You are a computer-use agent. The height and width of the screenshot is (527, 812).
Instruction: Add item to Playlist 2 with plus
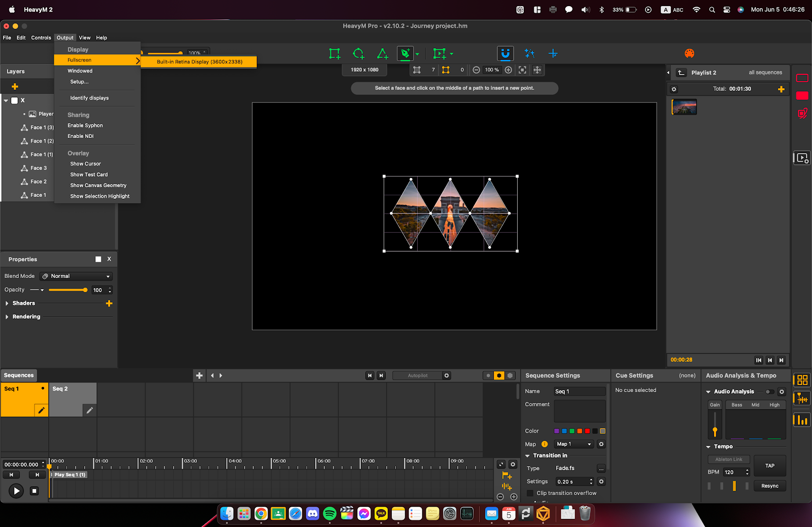coord(781,89)
